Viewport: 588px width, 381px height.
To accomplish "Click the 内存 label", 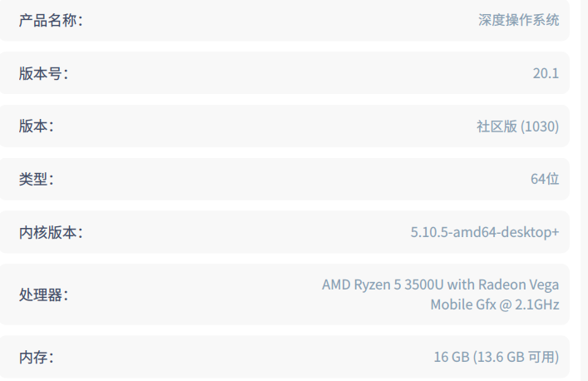I will tap(36, 358).
